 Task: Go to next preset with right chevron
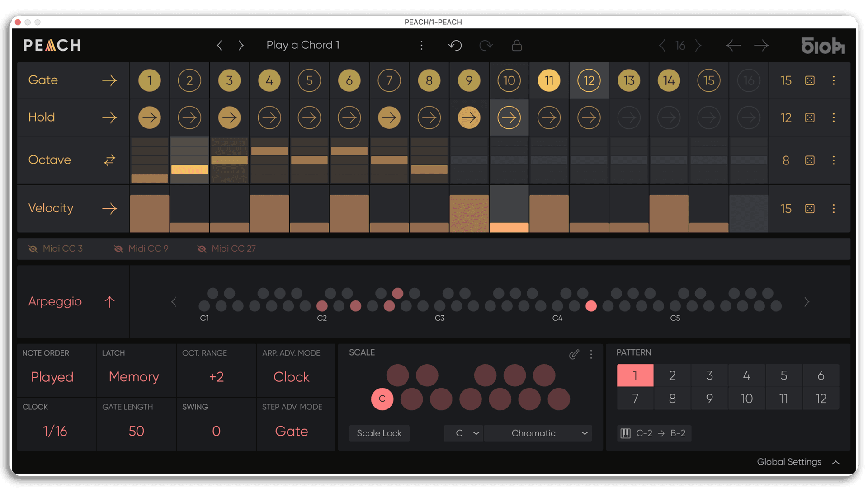click(x=241, y=45)
